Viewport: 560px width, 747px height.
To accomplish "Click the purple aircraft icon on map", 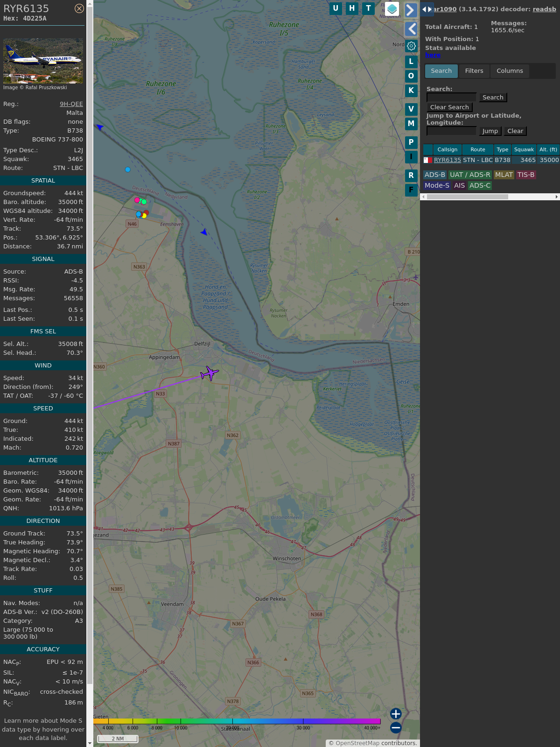I will pos(210,373).
